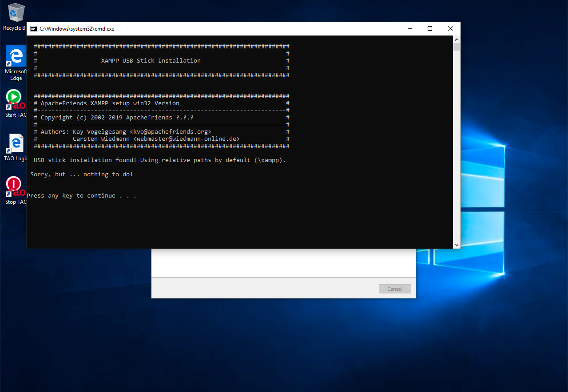Click the 'Press any key to continue' line

click(83, 195)
